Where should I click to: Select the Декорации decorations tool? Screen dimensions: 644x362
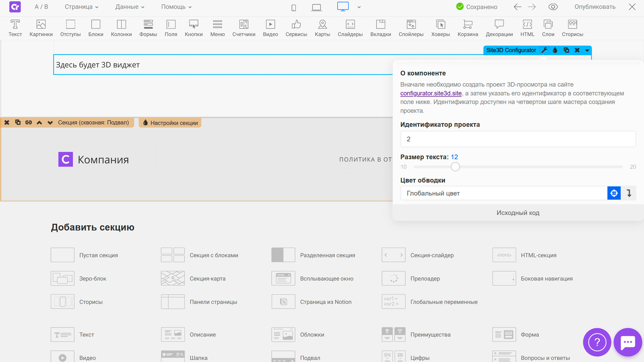click(x=499, y=28)
